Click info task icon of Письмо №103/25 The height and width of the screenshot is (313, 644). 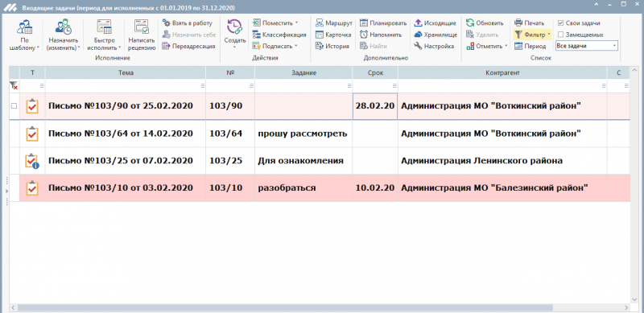coord(32,161)
